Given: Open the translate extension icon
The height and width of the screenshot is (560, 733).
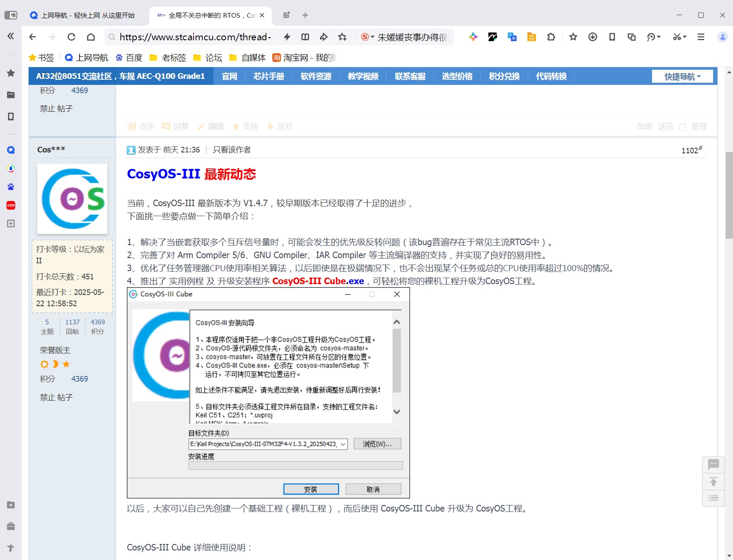Looking at the screenshot, I should click(512, 37).
